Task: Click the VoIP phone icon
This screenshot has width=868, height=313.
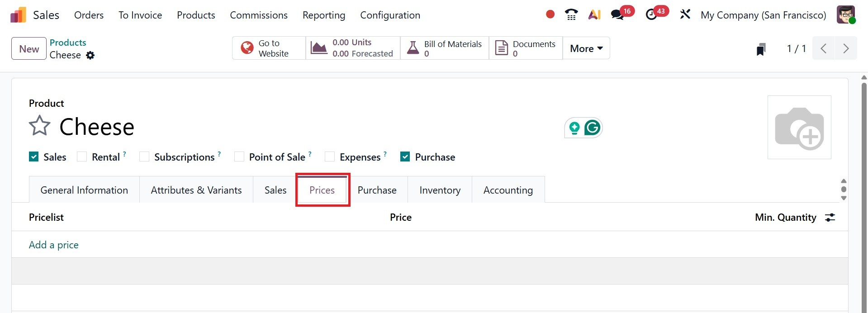Action: [x=571, y=15]
